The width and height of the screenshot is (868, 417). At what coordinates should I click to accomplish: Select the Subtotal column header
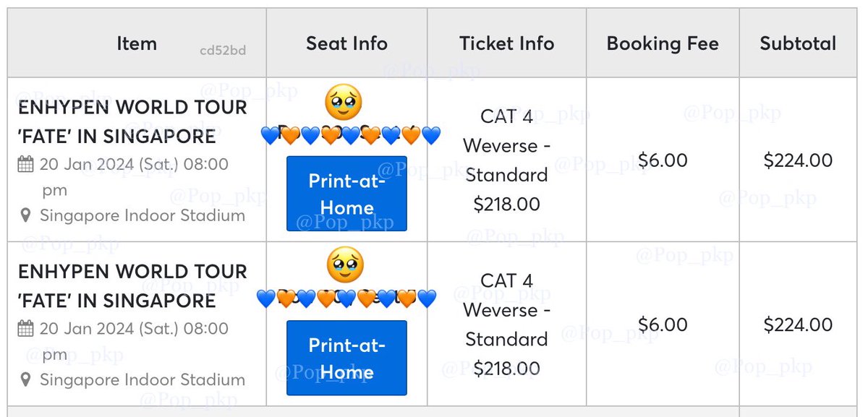tap(798, 43)
